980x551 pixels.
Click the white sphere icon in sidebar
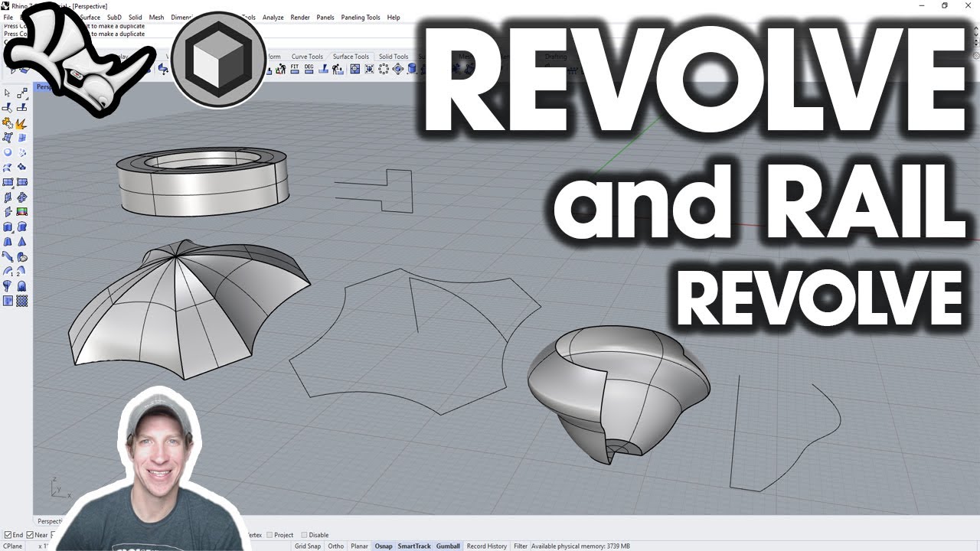coord(7,152)
